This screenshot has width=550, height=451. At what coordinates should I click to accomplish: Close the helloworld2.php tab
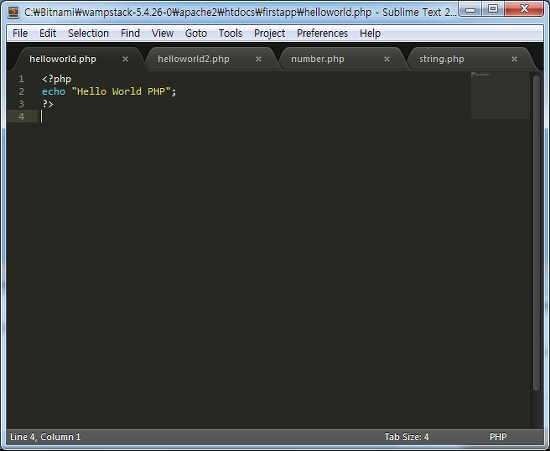click(x=259, y=59)
